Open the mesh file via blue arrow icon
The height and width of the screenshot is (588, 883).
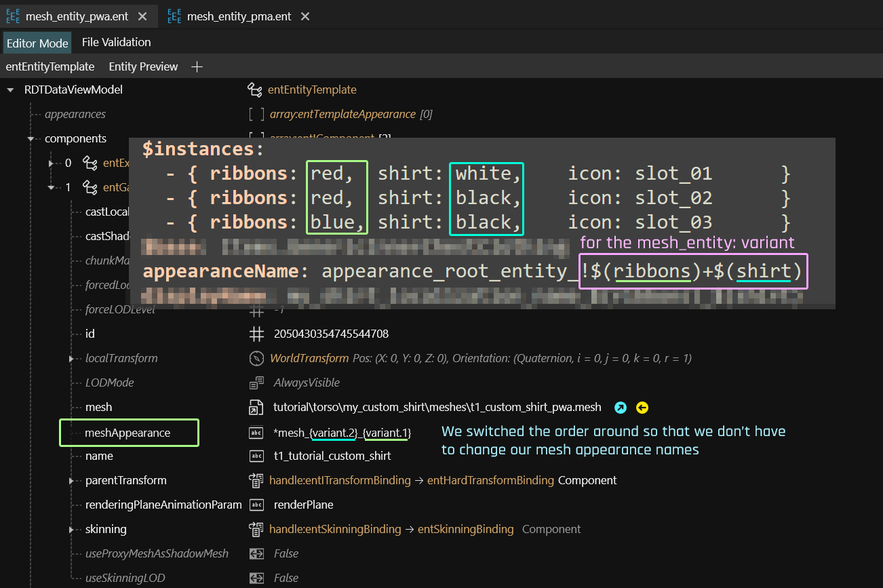point(620,408)
